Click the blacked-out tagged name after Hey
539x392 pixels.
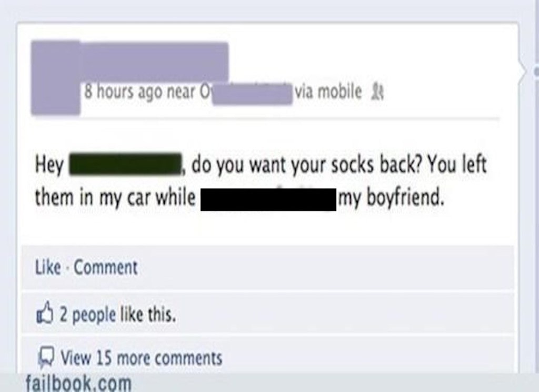125,164
